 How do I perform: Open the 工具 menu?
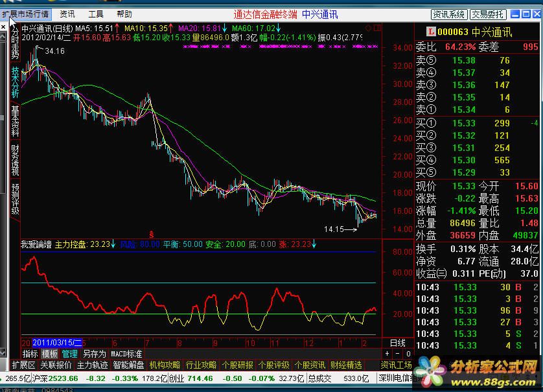96,14
